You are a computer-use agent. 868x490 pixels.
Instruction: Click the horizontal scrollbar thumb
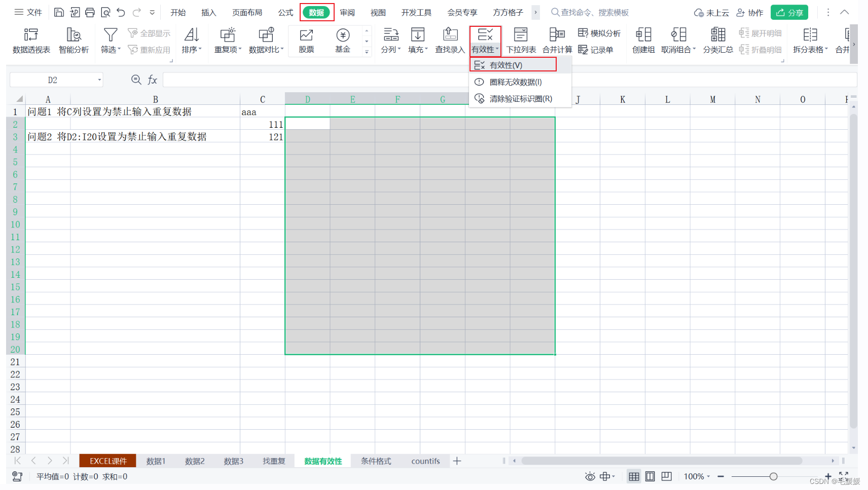(x=662, y=461)
